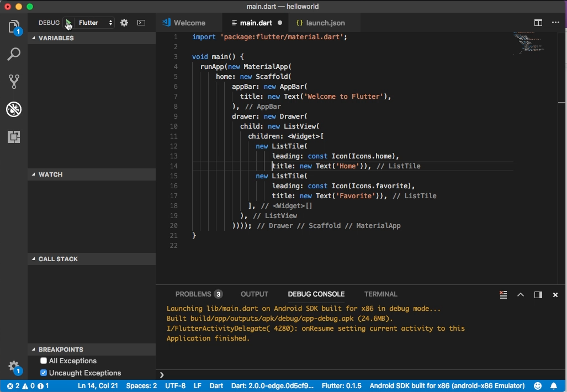The image size is (567, 392).
Task: Click the Dart SDK version in the status bar
Action: pyautogui.click(x=272, y=386)
